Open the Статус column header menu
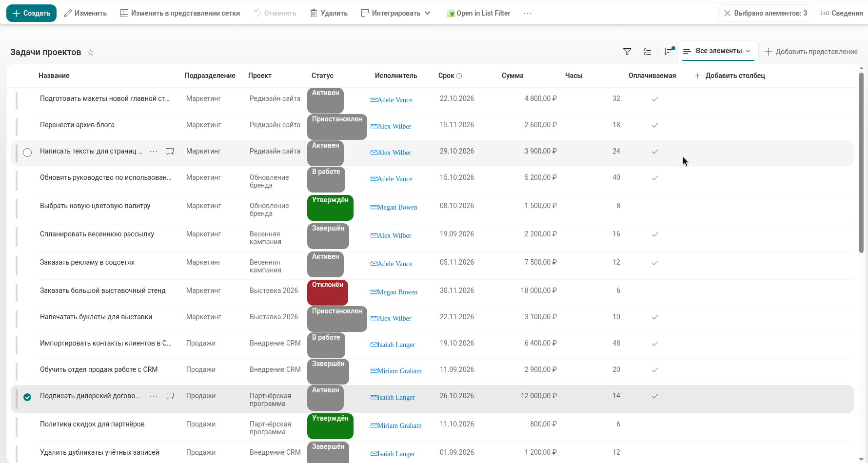 tap(322, 76)
